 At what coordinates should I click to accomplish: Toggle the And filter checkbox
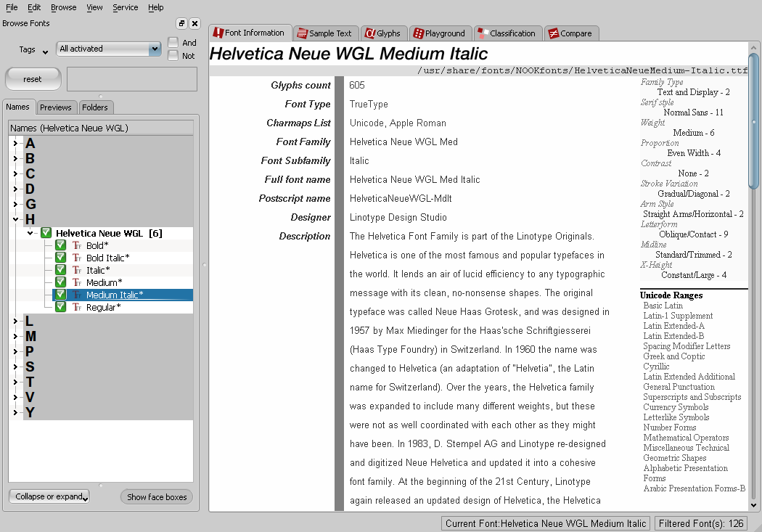click(x=173, y=43)
